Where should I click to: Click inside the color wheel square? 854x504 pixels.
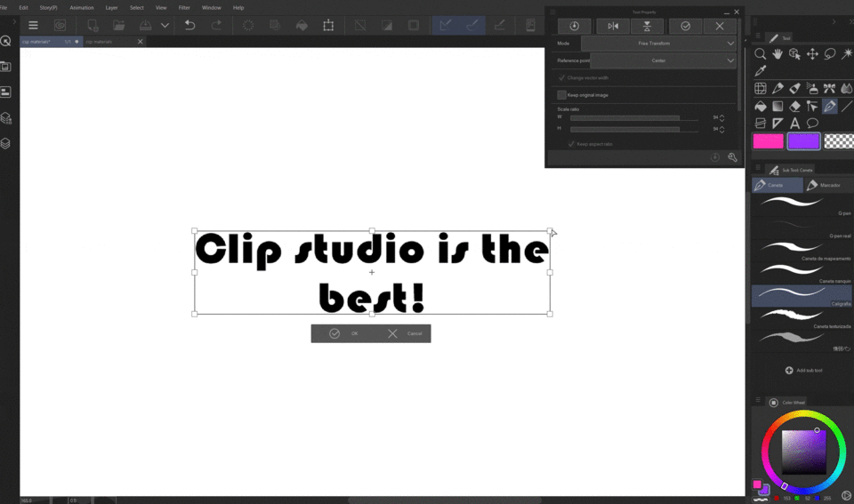(804, 452)
